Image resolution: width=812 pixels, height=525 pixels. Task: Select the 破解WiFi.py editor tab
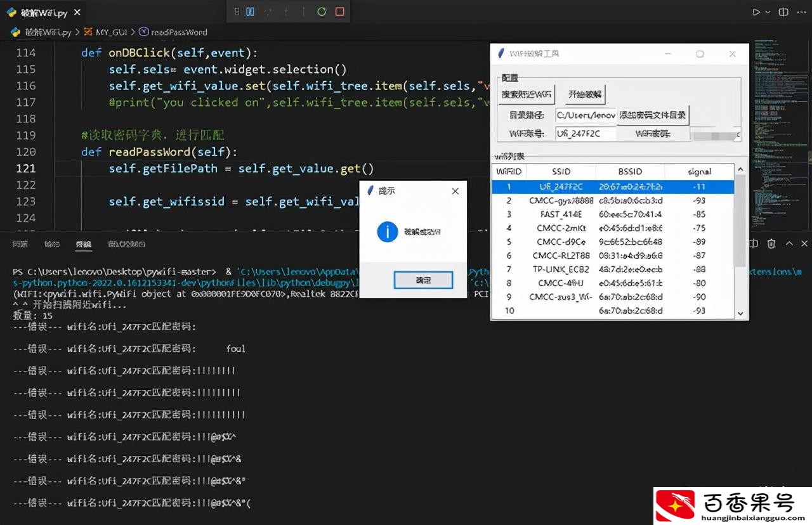click(43, 13)
